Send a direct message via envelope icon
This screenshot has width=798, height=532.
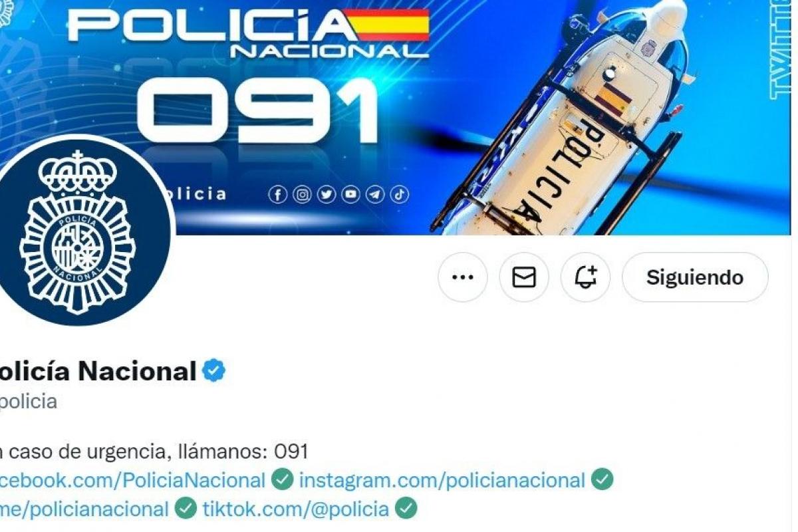524,277
